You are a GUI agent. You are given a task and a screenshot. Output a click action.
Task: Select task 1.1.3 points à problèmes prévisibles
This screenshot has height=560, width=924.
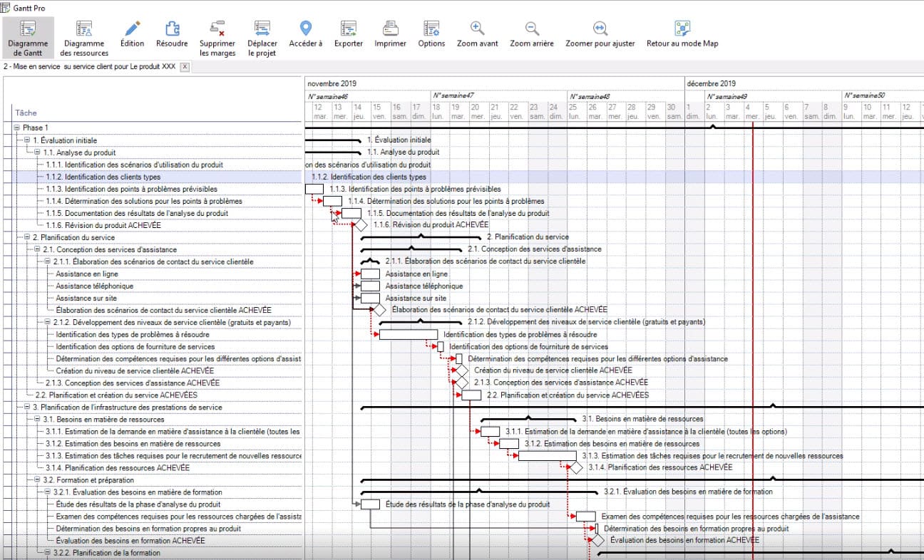coord(132,189)
